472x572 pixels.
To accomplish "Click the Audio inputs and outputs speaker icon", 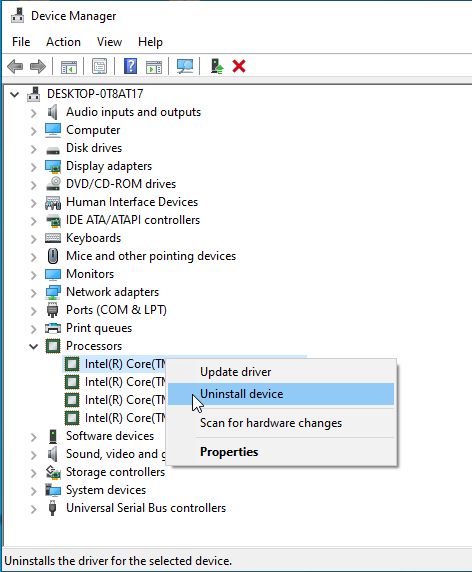I will [53, 112].
